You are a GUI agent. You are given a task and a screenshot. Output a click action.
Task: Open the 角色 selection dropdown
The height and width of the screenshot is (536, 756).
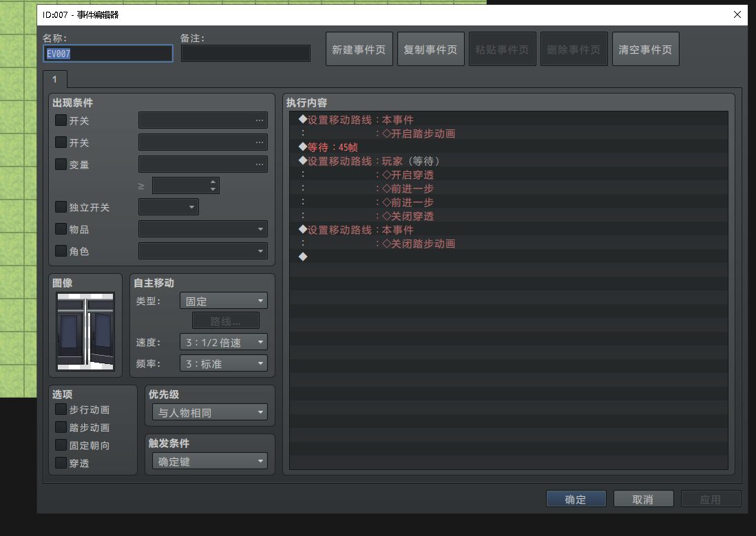(x=203, y=251)
